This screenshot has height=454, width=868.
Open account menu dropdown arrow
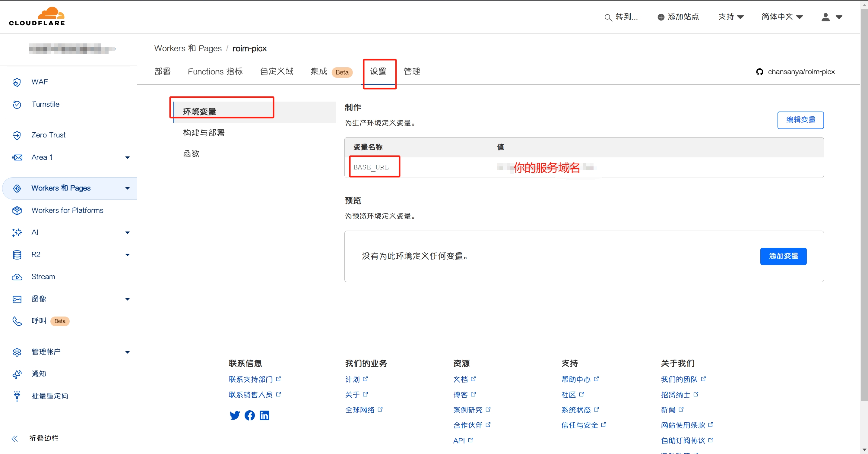pyautogui.click(x=839, y=17)
